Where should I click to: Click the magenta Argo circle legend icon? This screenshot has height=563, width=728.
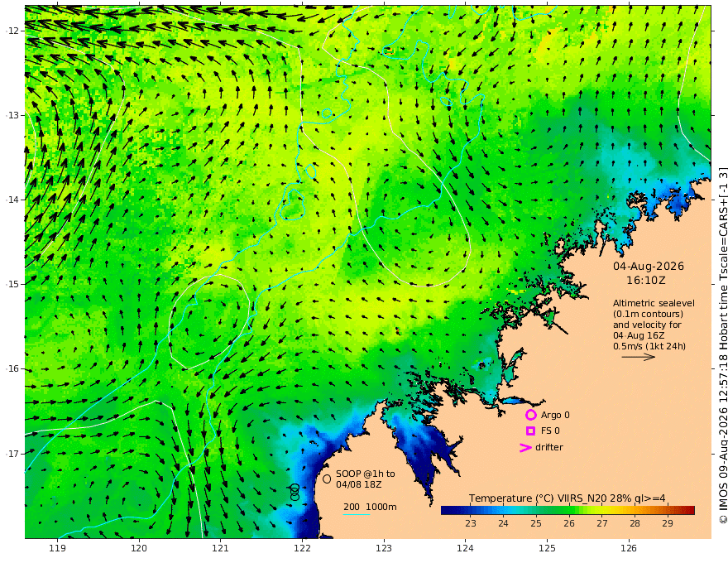pyautogui.click(x=530, y=415)
